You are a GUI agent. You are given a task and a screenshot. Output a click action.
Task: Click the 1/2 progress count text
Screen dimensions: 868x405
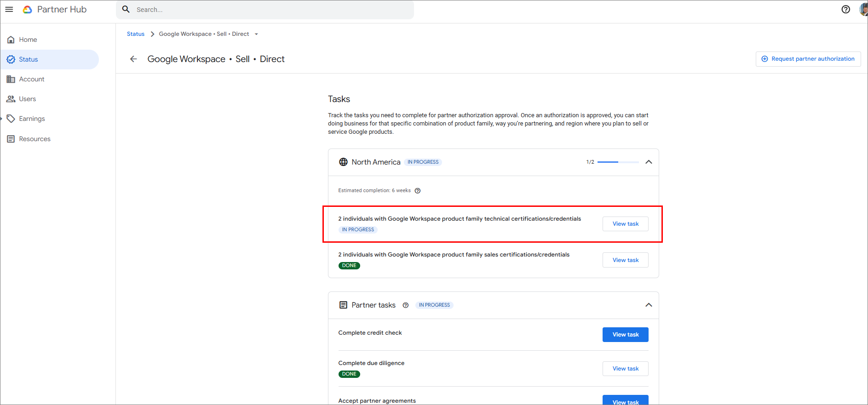[590, 162]
